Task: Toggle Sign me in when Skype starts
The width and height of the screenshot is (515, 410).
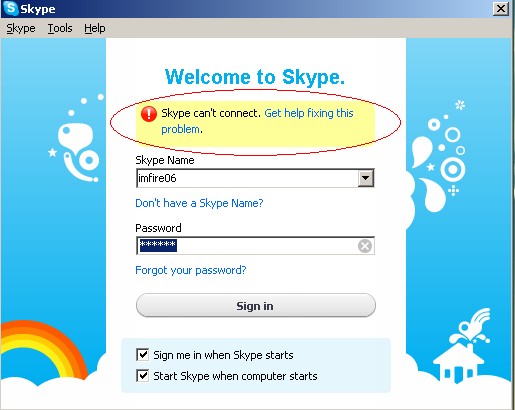Action: [x=143, y=355]
